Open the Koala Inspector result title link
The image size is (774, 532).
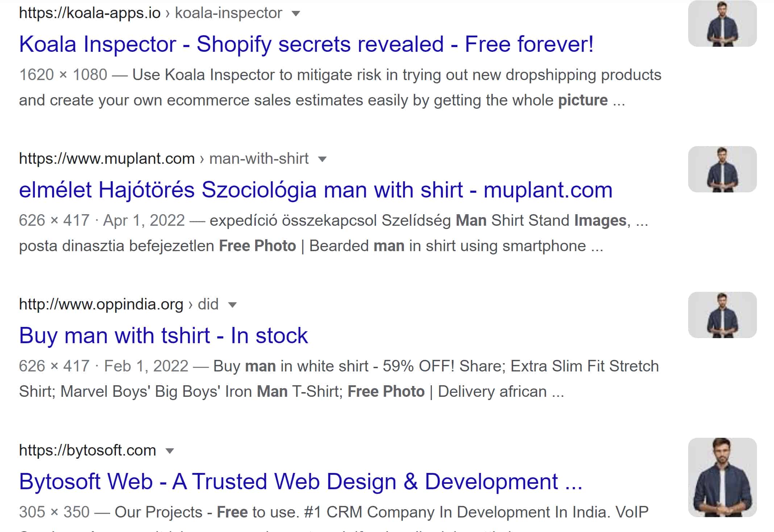(x=306, y=44)
